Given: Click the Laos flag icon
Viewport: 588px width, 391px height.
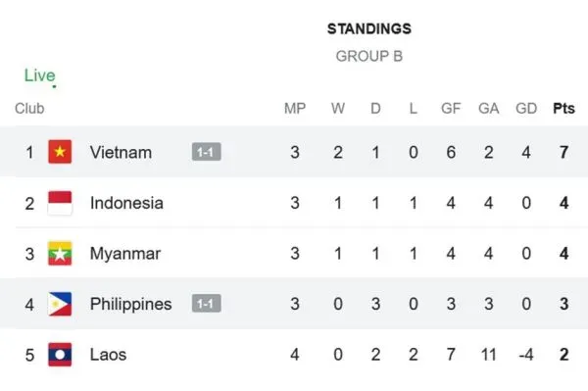Looking at the screenshot, I should pos(60,355).
